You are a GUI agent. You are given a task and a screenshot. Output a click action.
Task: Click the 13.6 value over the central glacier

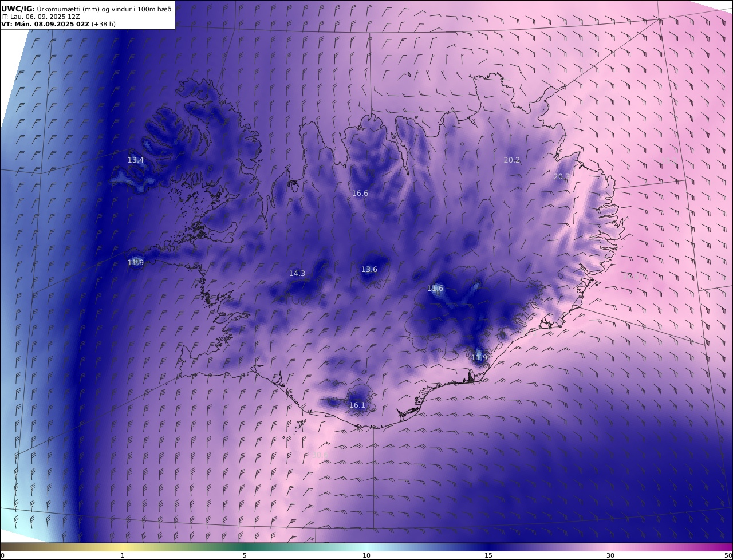pyautogui.click(x=369, y=270)
